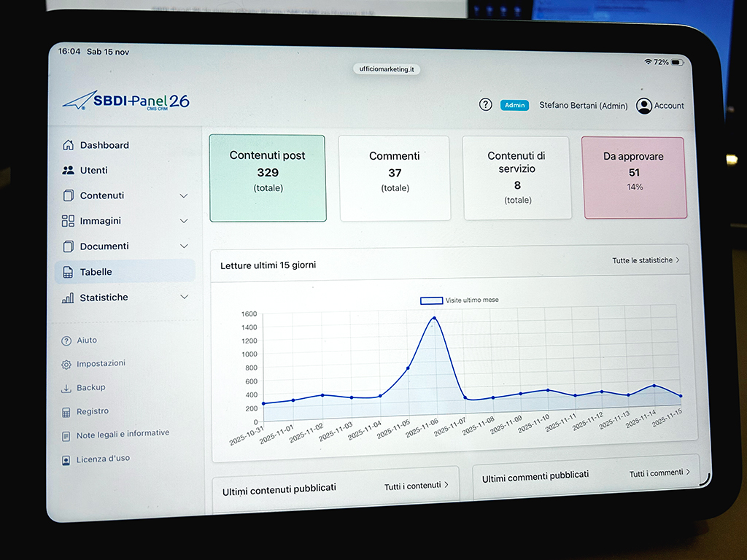Click the SBDI-Panel 26 logo
Image resolution: width=747 pixels, height=560 pixels.
(126, 101)
